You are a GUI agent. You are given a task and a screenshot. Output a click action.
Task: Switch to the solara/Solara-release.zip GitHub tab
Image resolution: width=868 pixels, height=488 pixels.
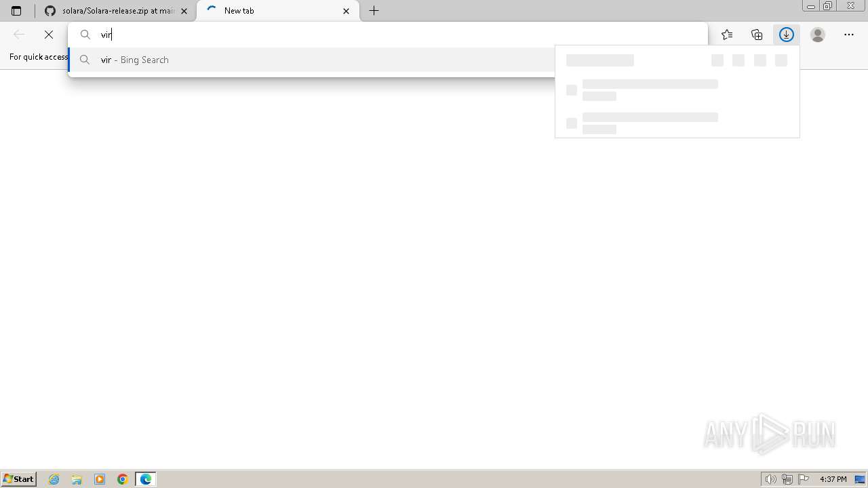(117, 11)
